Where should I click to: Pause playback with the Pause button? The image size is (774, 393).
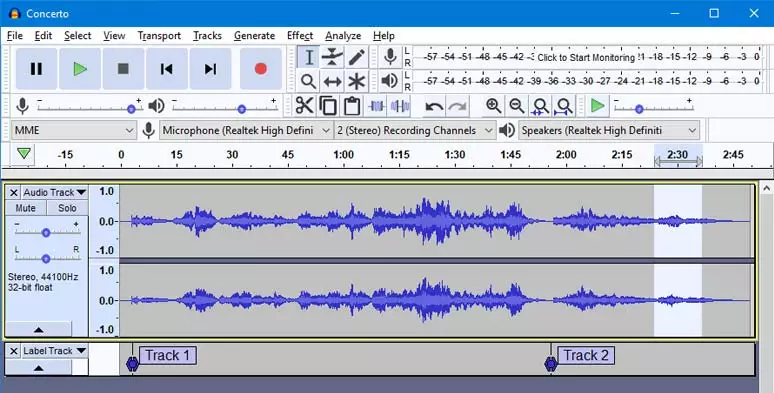[x=36, y=69]
